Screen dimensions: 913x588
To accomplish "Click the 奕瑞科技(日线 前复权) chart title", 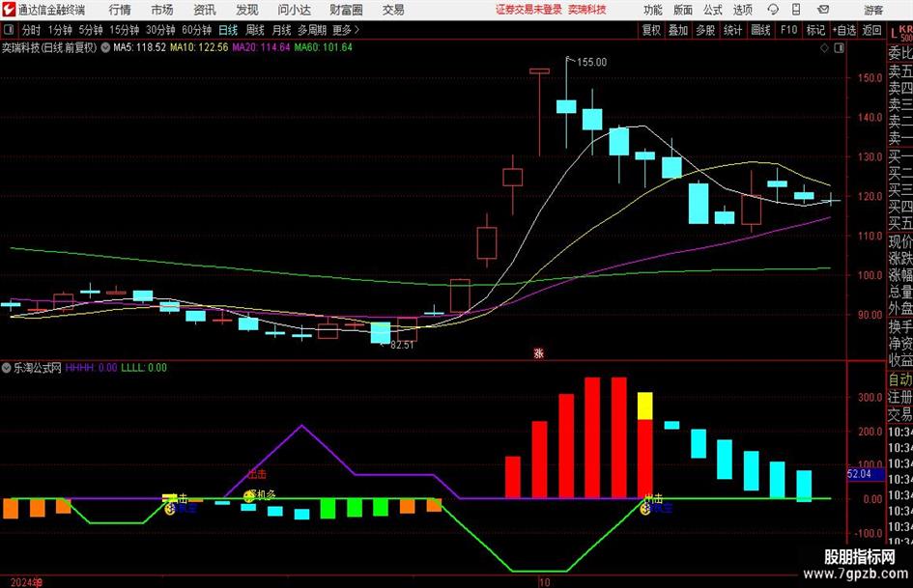I will pos(49,47).
